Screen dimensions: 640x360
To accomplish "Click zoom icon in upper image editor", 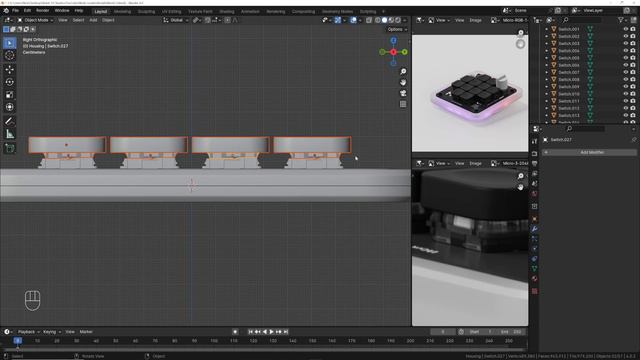I will tap(520, 33).
